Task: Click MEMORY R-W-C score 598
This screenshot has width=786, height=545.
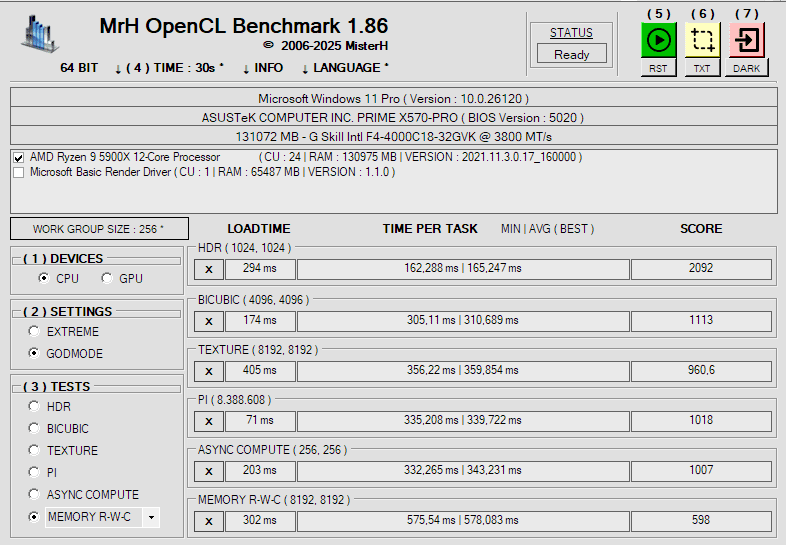Action: tap(701, 521)
